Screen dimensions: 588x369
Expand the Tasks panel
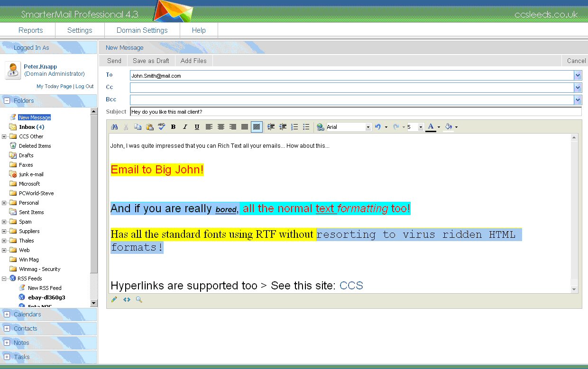coord(7,357)
